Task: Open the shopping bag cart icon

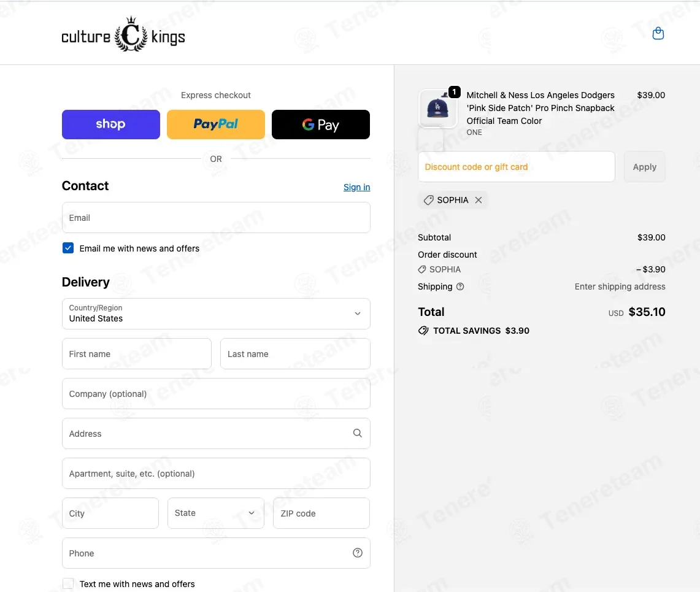Action: [x=658, y=34]
